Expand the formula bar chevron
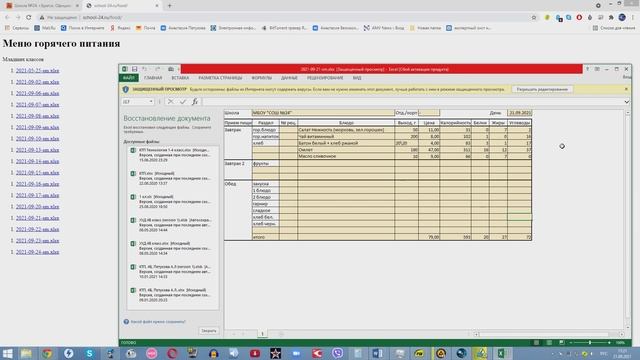Screen dimensions: 640x360 (x=627, y=102)
